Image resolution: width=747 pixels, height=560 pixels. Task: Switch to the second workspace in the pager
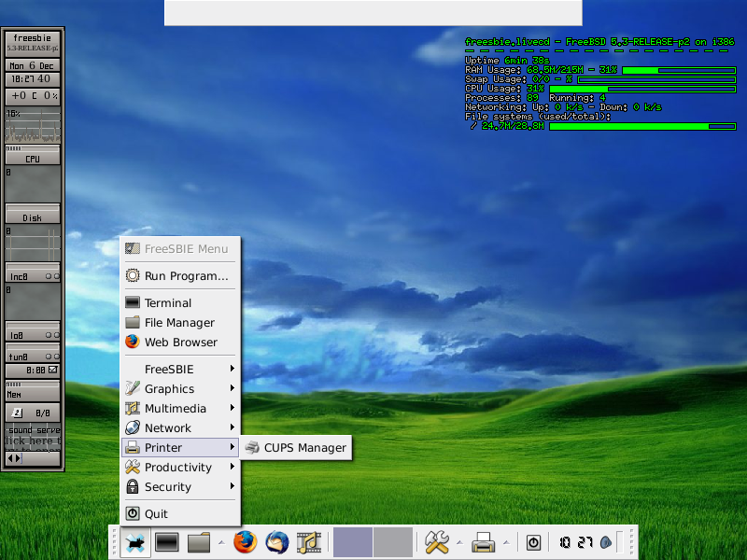(393, 542)
